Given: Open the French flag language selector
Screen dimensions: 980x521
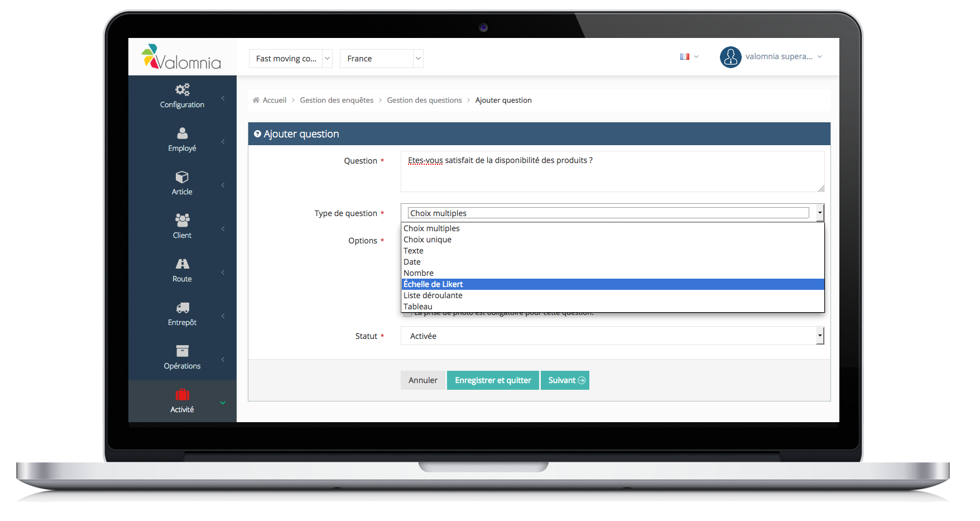Looking at the screenshot, I should 689,57.
